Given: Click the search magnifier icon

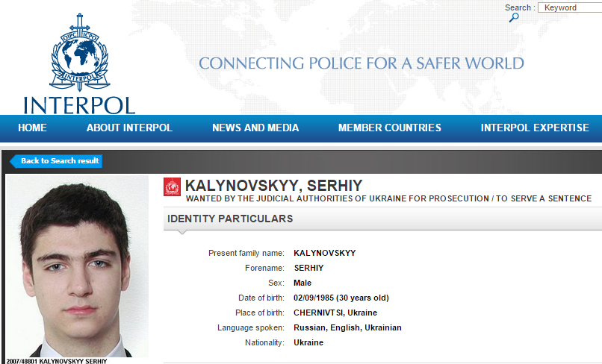Looking at the screenshot, I should click(x=514, y=18).
